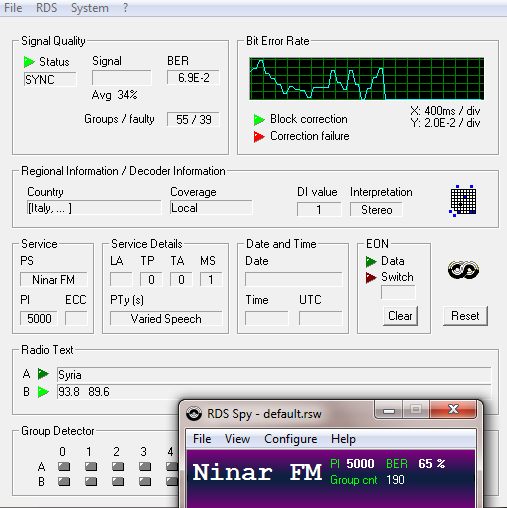
Task: Click Radio Text A indicator arrow
Action: click(43, 374)
